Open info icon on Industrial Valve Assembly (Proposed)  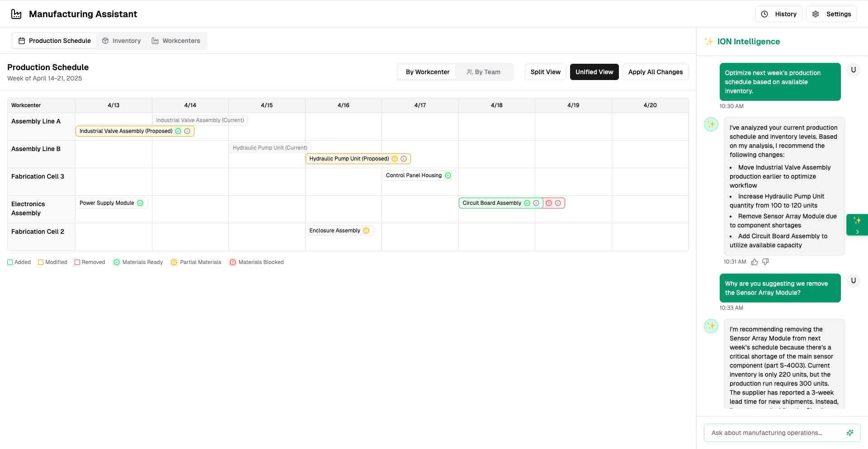tap(187, 131)
